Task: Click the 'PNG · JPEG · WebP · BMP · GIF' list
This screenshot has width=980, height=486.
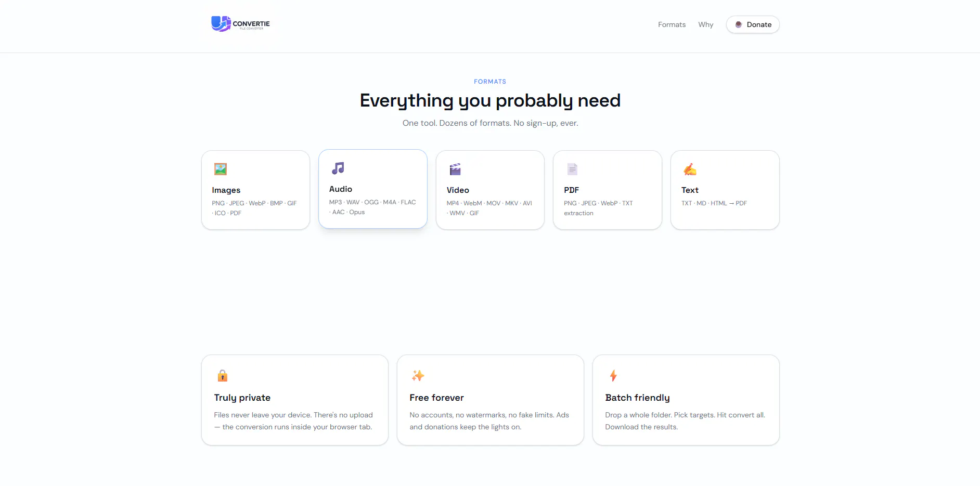Action: point(254,208)
